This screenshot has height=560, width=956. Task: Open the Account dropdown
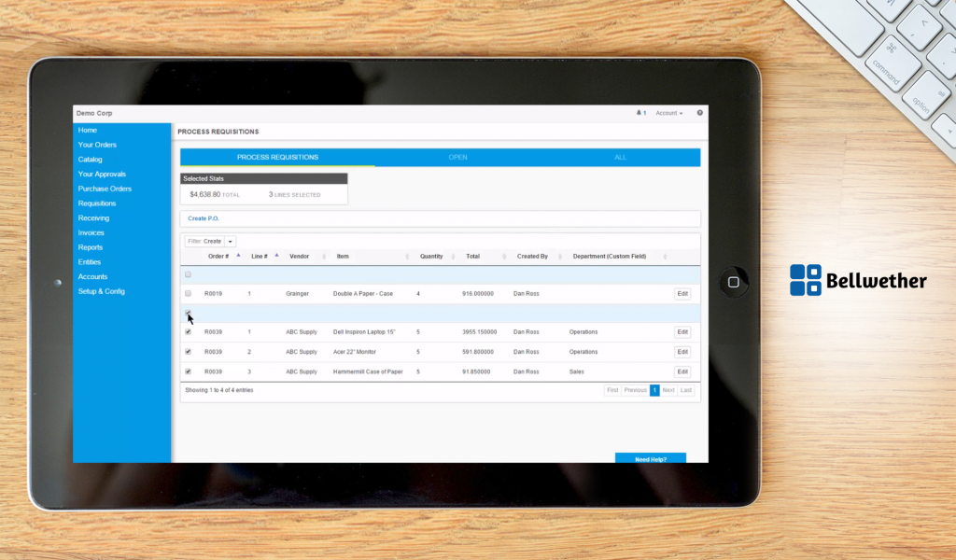pos(668,113)
